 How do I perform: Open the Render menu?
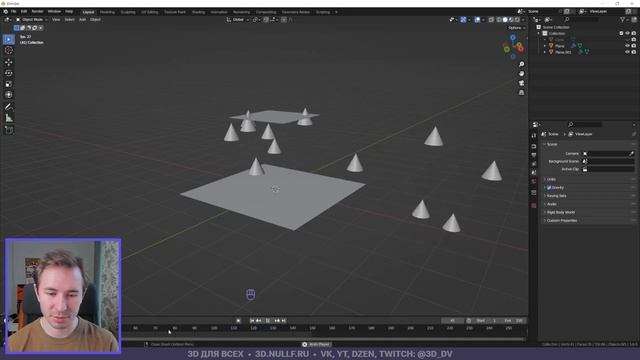[38, 11]
